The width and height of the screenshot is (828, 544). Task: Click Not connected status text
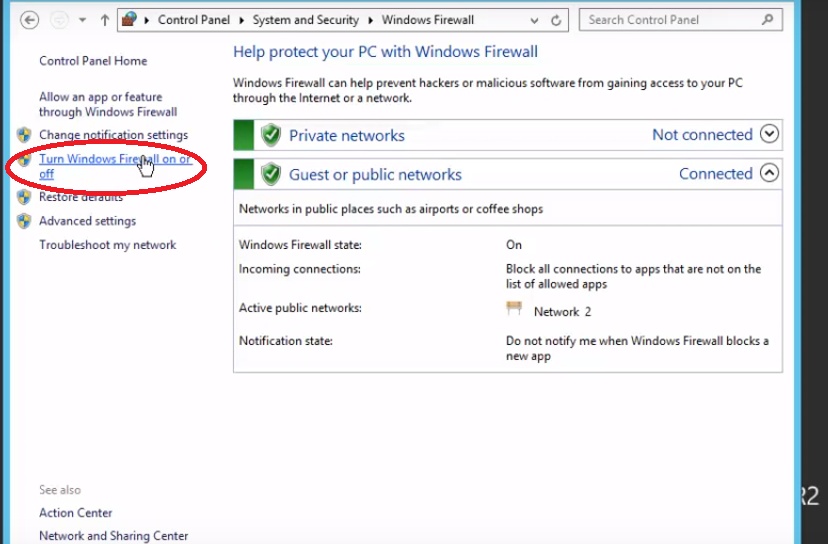tap(702, 135)
